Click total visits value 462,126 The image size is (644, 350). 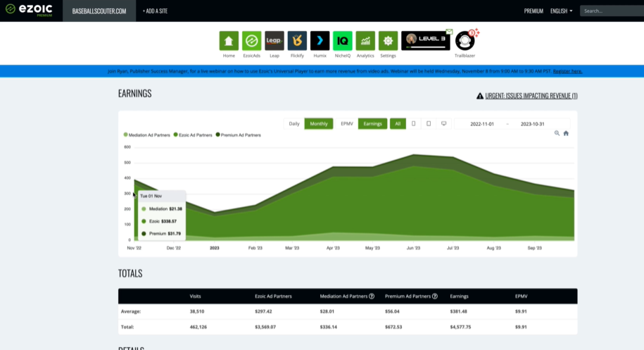198,327
